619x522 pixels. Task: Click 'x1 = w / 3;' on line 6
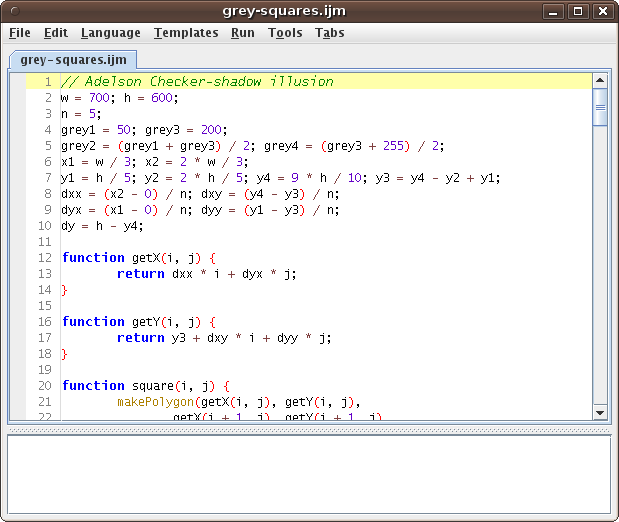pos(99,162)
